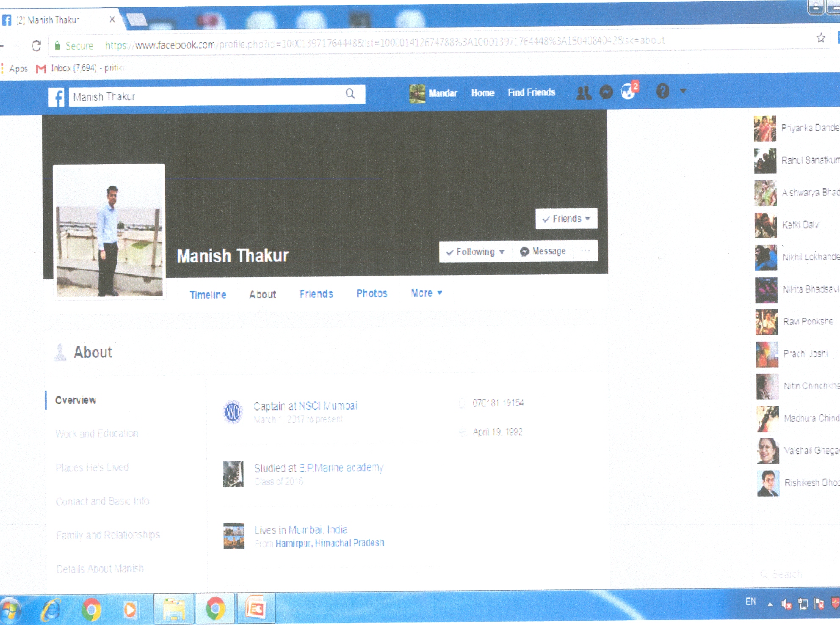Open the Hamirpur, Himachal Pradesh link
Viewport: 840px width, 625px height.
[x=329, y=543]
